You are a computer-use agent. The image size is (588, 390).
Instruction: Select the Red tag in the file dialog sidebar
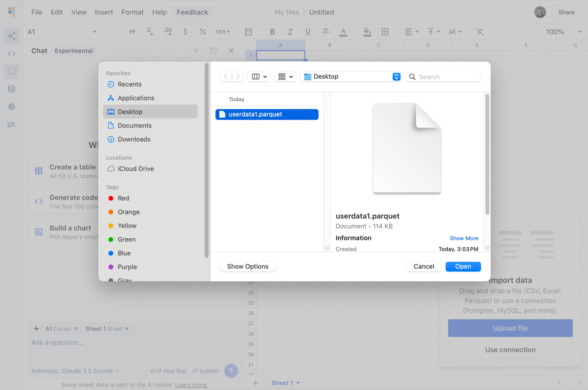pos(123,198)
